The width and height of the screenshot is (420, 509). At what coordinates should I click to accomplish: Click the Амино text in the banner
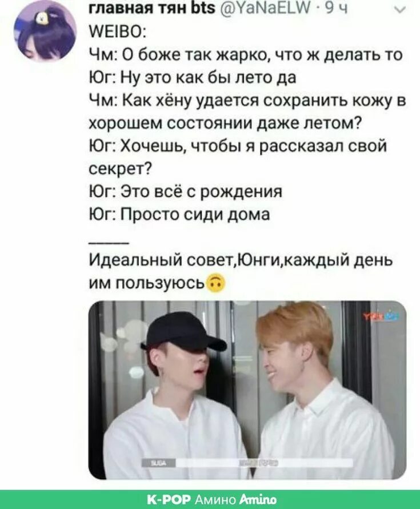click(215, 499)
